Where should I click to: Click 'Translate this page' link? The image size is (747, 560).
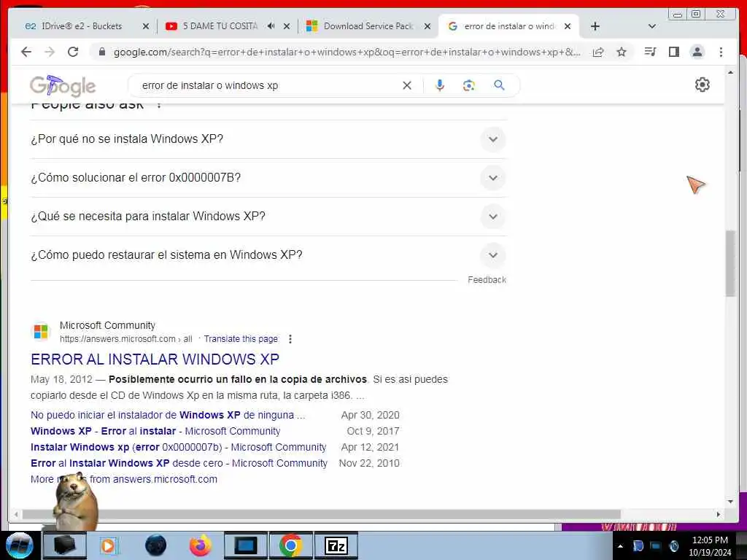241,339
